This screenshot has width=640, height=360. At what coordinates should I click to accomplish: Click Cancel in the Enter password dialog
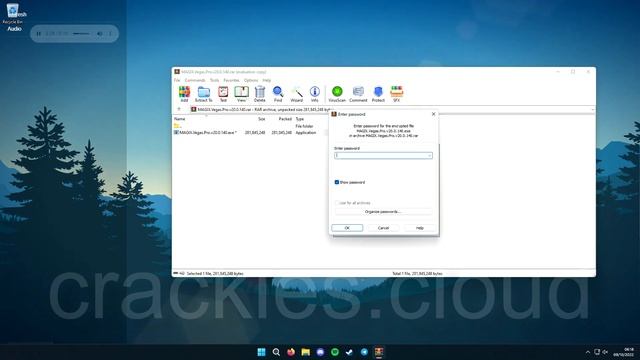(383, 228)
